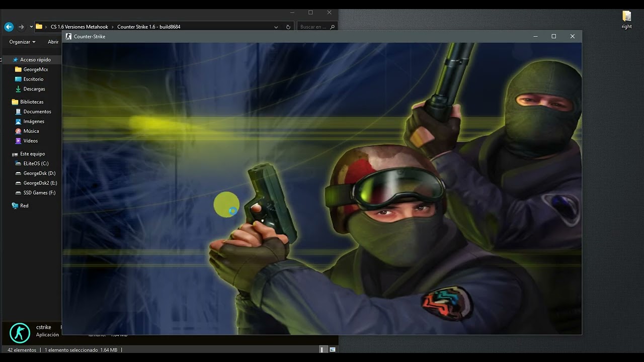This screenshot has height=362, width=644.
Task: Select 'Este equipo' in navigation pane
Action: tap(33, 154)
